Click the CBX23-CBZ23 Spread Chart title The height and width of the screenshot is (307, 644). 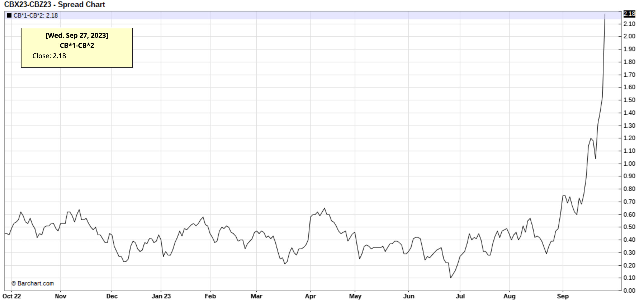[x=55, y=4]
